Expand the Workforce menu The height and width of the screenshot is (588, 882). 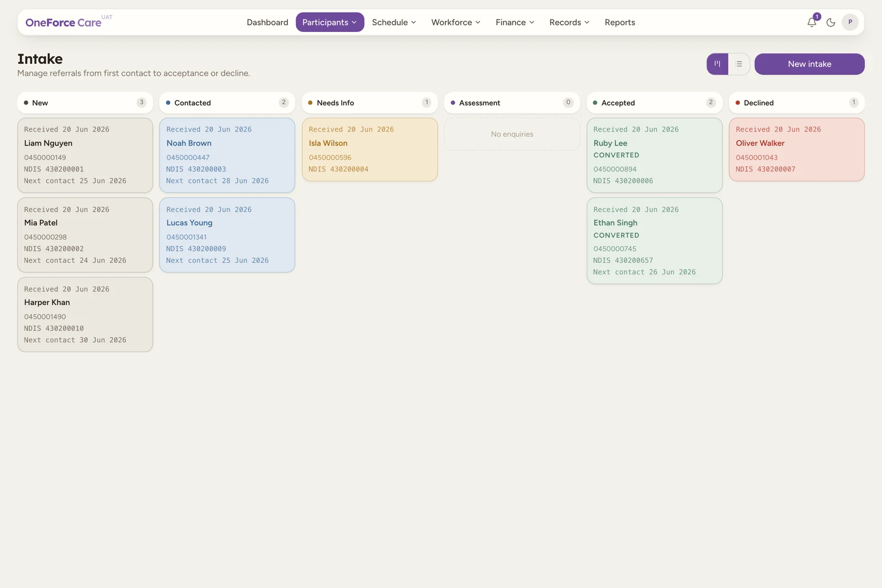tap(456, 23)
